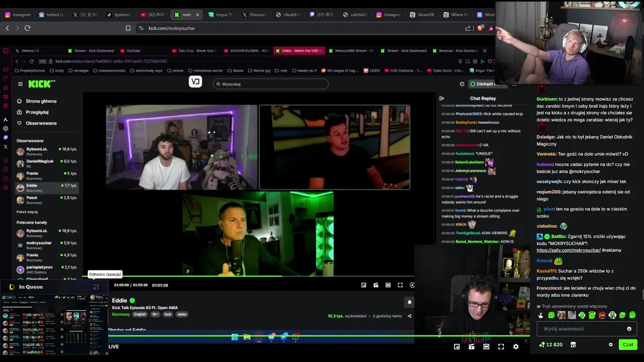This screenshot has height=362, width=644.
Task: Click the 12 820 channel points balance
Action: coord(551,345)
